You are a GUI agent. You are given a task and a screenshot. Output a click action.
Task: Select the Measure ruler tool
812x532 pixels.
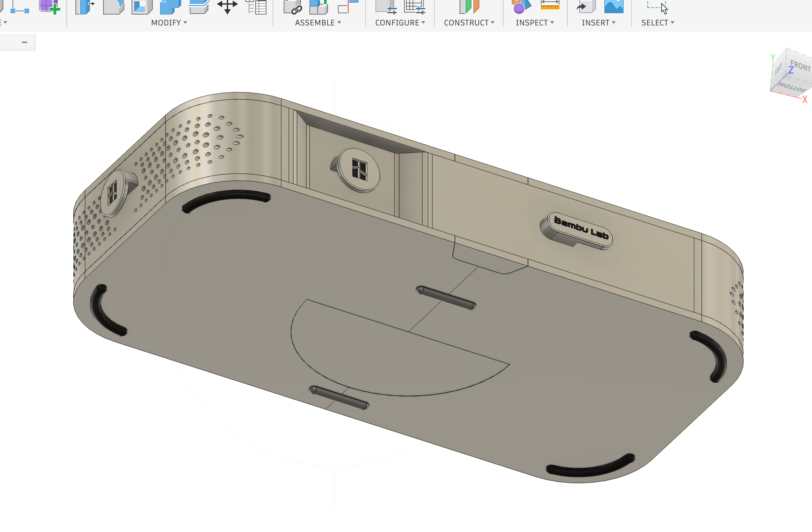(x=550, y=5)
